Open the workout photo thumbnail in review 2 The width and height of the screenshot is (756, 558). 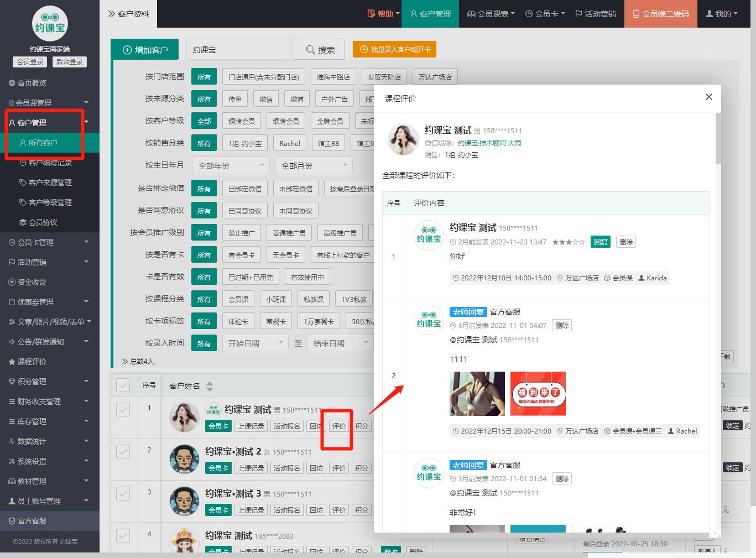477,393
